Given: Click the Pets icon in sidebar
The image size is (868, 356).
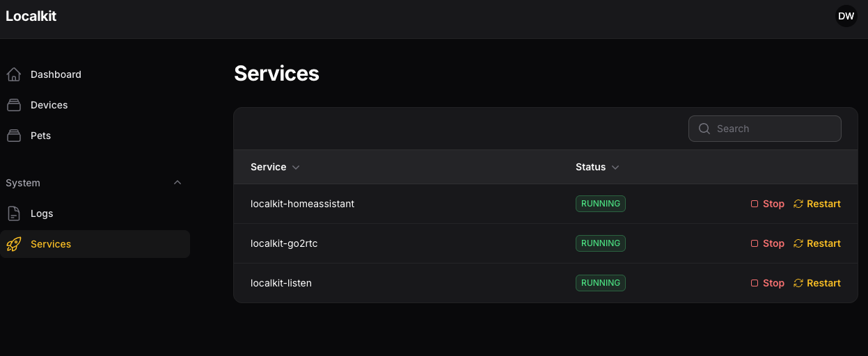Looking at the screenshot, I should point(13,136).
